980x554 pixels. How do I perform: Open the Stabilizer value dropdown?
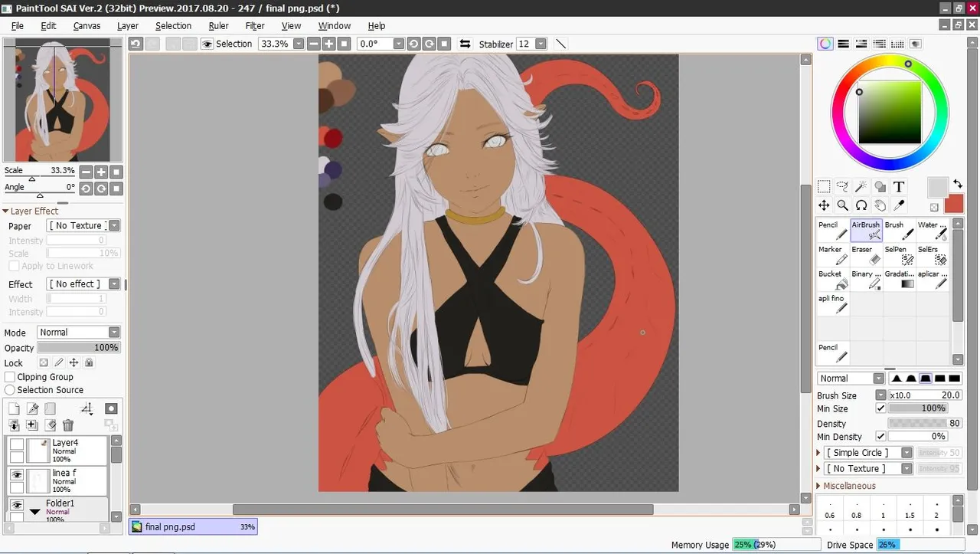(x=541, y=44)
